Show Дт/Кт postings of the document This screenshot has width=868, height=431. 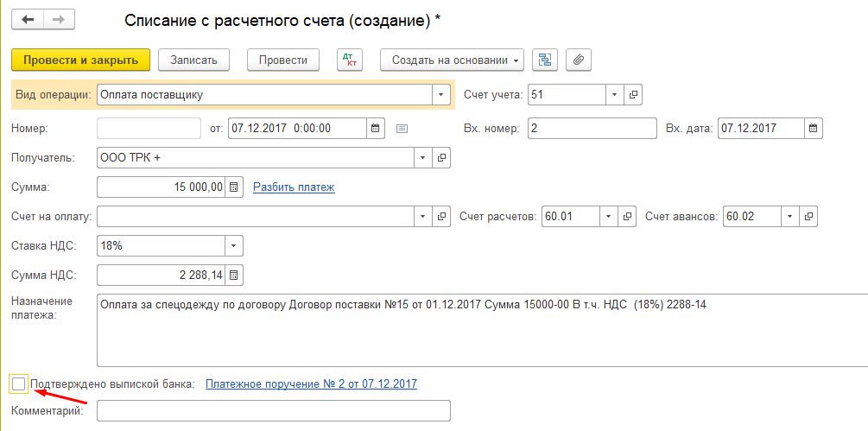[349, 60]
